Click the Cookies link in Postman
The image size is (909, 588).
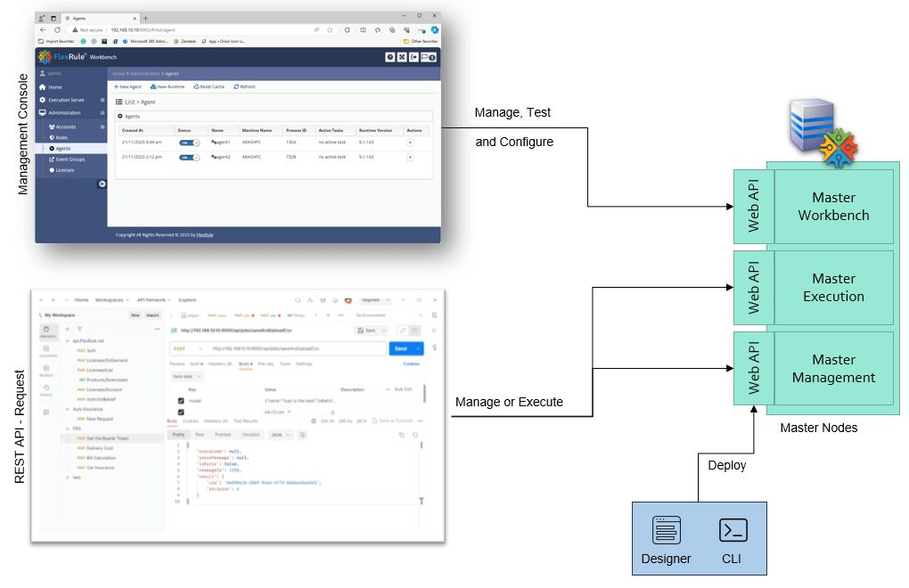412,363
